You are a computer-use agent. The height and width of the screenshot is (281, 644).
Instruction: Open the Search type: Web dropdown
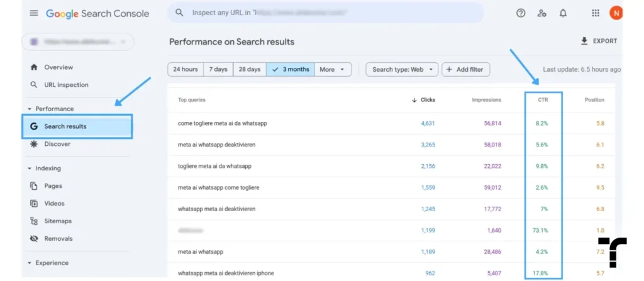point(402,69)
